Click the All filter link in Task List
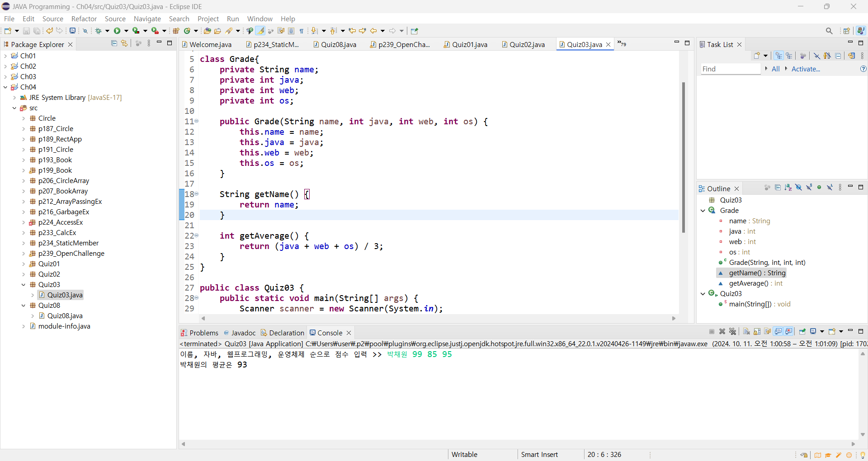The height and width of the screenshot is (461, 868). pyautogui.click(x=776, y=69)
